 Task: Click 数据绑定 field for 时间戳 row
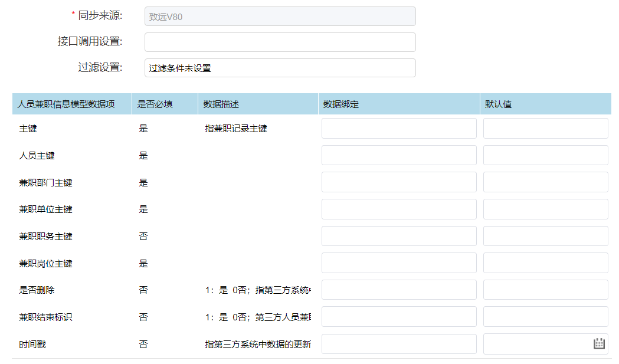point(399,344)
